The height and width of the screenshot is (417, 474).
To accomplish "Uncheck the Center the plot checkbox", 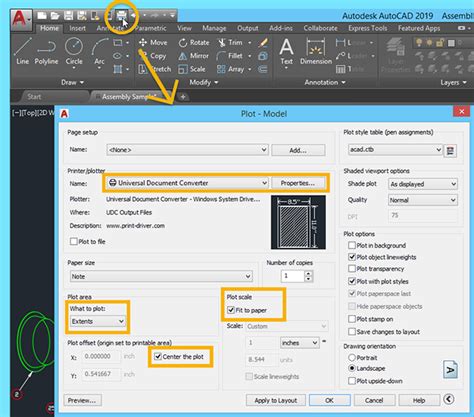I will [158, 357].
